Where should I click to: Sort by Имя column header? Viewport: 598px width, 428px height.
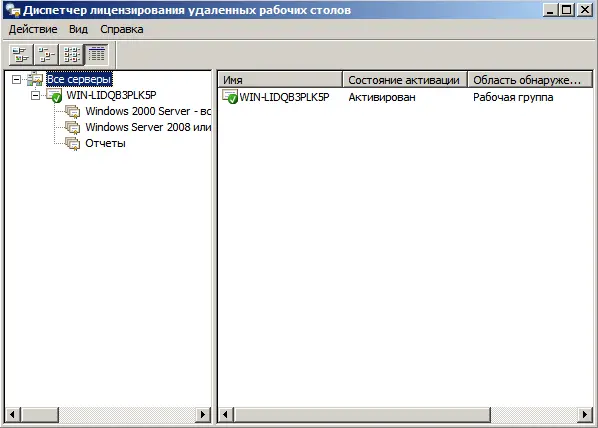click(x=280, y=80)
